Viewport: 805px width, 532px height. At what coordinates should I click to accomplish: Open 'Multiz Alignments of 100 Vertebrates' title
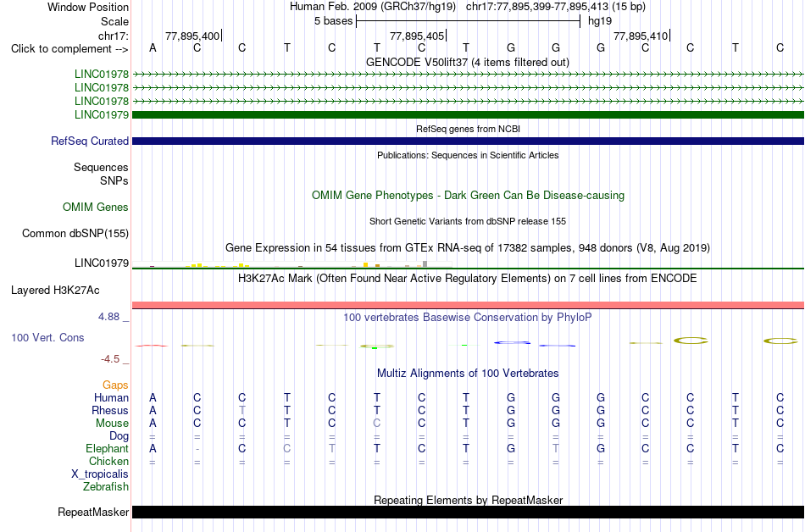468,374
